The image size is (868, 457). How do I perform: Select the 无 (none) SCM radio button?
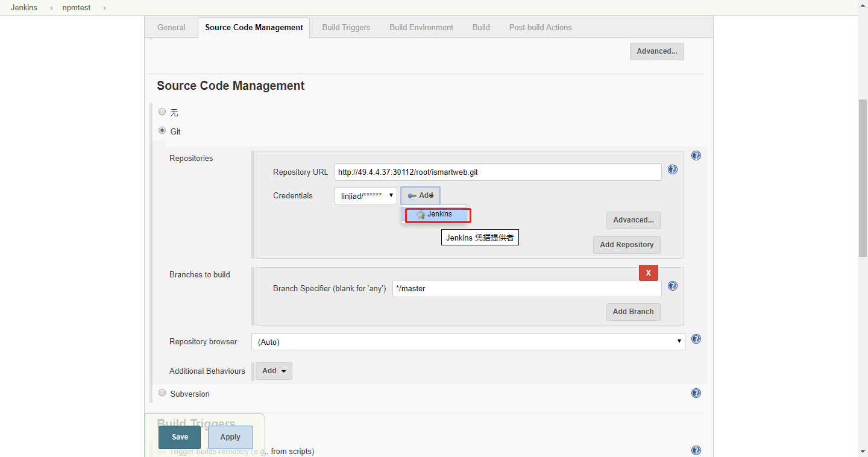[x=162, y=112]
